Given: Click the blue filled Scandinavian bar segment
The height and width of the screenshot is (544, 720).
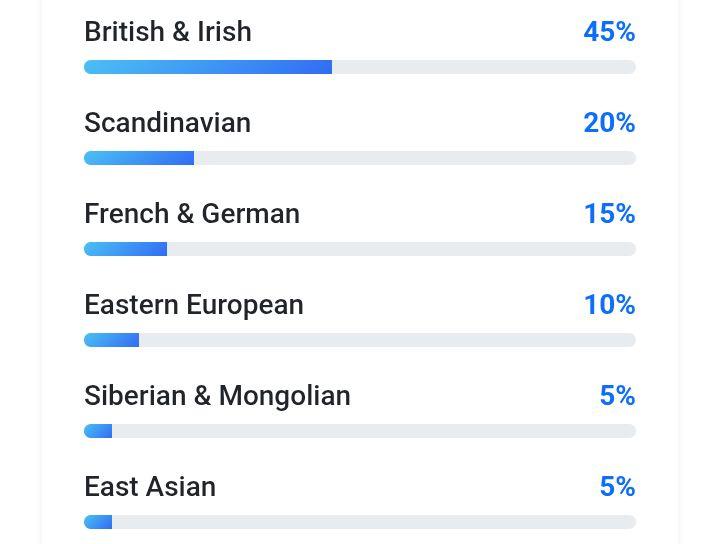Looking at the screenshot, I should pos(139,158).
